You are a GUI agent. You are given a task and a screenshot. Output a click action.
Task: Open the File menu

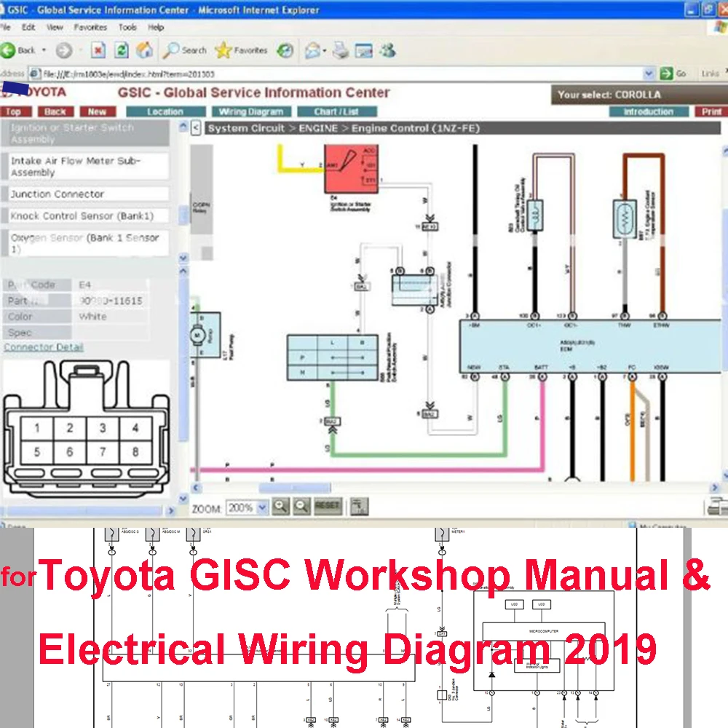coord(6,28)
